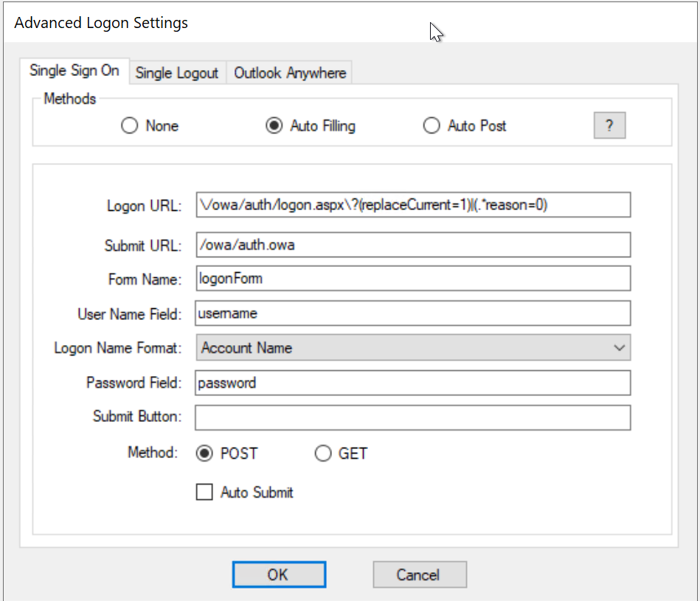
Task: Enable the Auto Submit checkbox
Action: (x=204, y=493)
